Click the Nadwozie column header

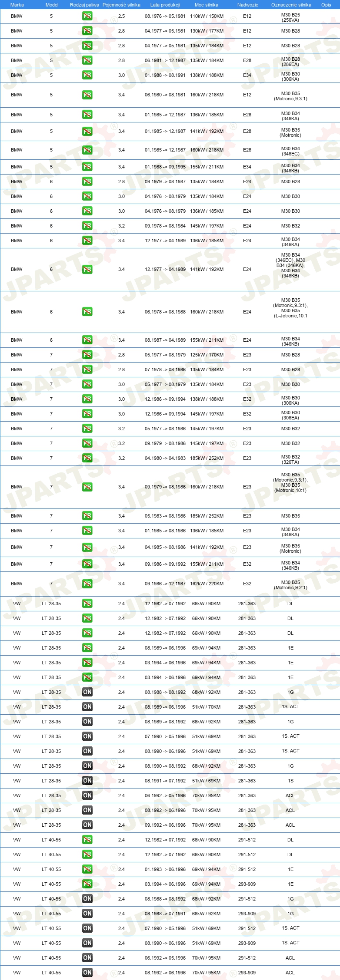pos(248,5)
